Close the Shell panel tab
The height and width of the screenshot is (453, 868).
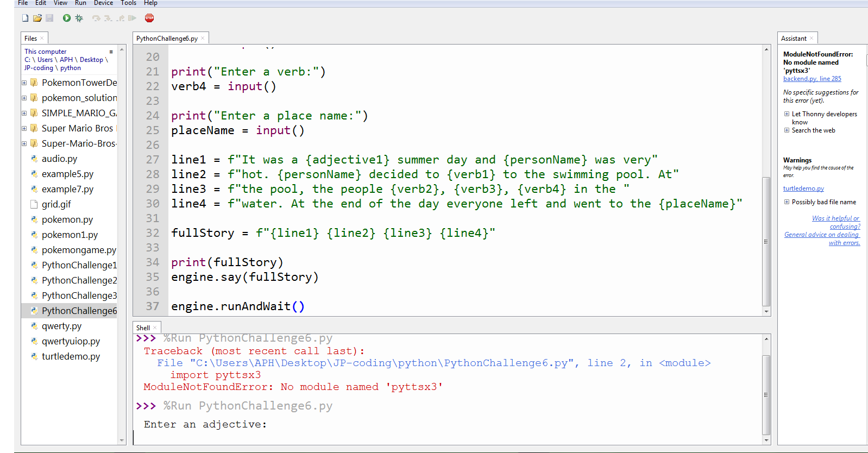click(x=155, y=328)
